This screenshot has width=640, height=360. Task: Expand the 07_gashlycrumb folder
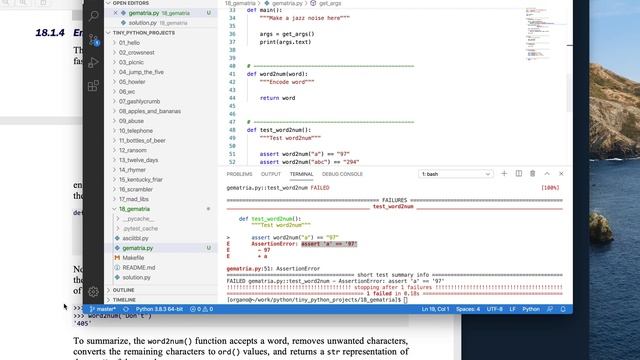[161, 101]
